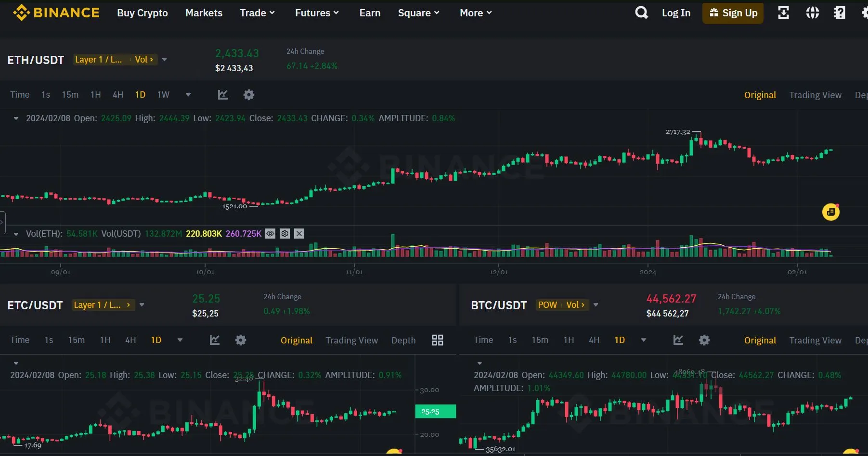Open the help question mark icon
Viewport: 868px width, 456px height.
840,13
